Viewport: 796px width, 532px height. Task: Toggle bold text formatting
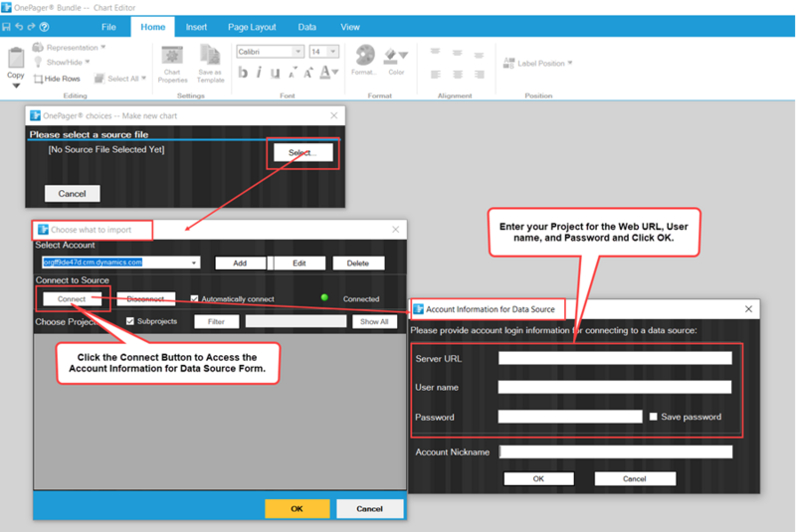[x=243, y=73]
